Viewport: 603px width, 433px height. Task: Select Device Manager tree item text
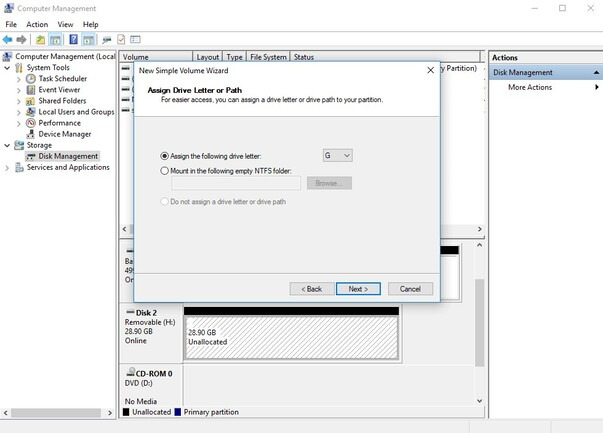click(x=65, y=134)
